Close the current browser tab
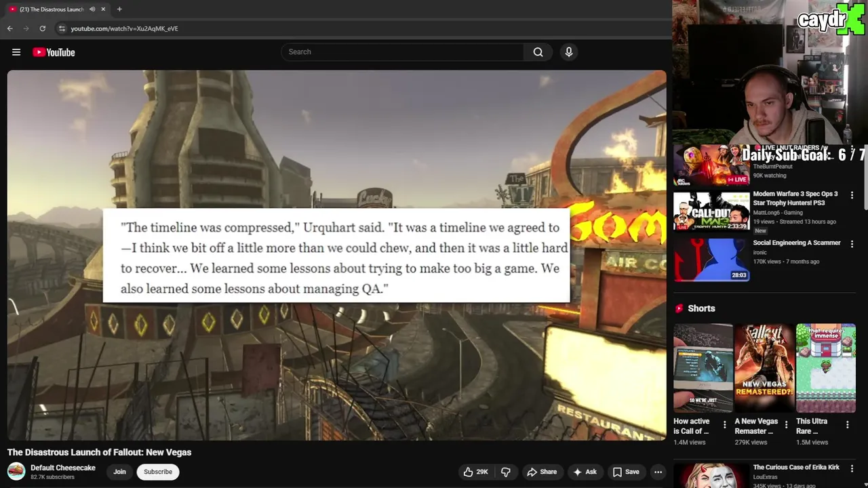This screenshot has width=868, height=488. 104,9
